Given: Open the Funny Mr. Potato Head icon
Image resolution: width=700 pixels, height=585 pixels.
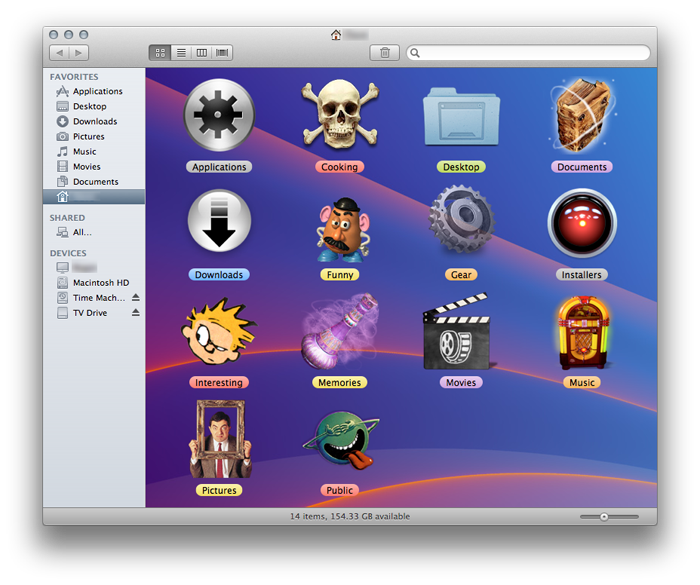Looking at the screenshot, I should [x=342, y=229].
